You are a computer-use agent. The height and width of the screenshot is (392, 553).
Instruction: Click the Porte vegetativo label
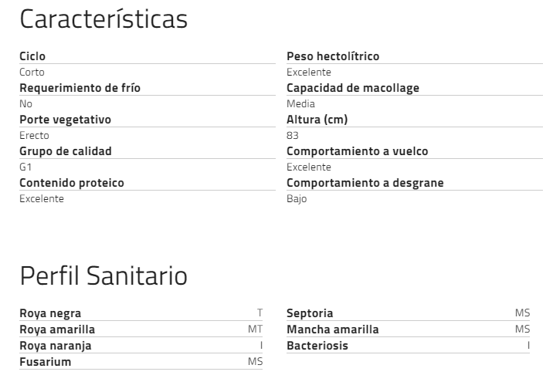(x=65, y=120)
